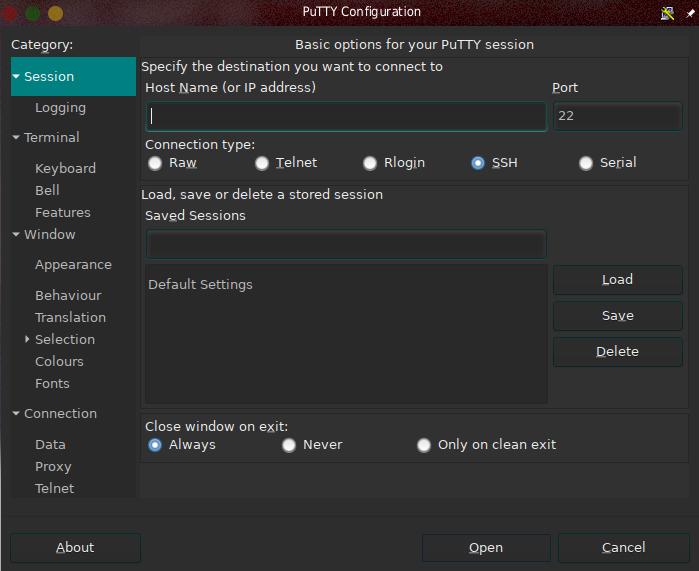Open the Proxy category
699x571 pixels.
click(x=53, y=467)
